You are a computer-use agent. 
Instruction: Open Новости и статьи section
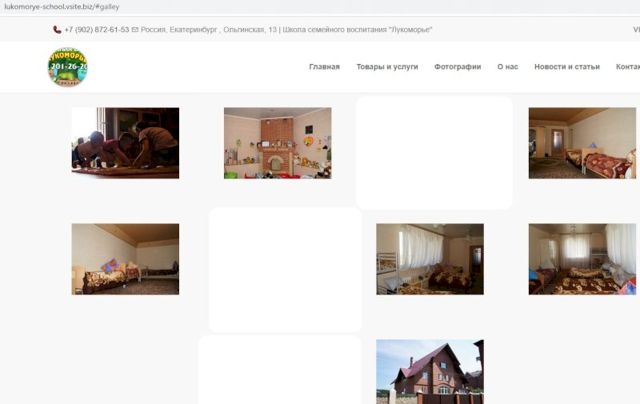point(567,67)
